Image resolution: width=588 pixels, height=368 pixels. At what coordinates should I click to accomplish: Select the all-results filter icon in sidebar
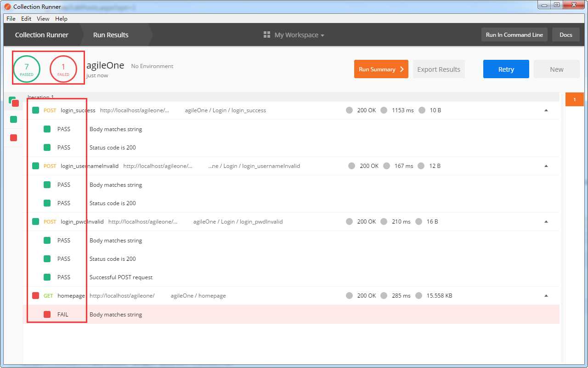click(x=13, y=102)
